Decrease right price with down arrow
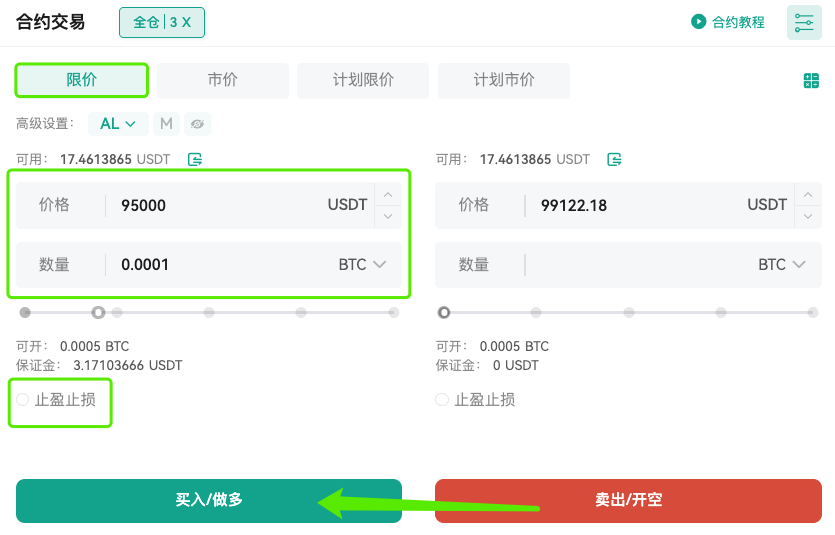The width and height of the screenshot is (835, 535). (x=808, y=216)
